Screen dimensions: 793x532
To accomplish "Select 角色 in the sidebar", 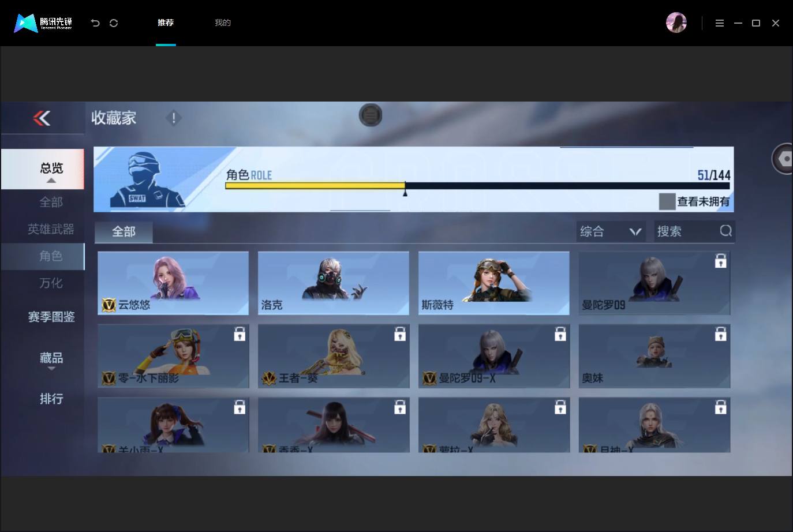I will 43,256.
